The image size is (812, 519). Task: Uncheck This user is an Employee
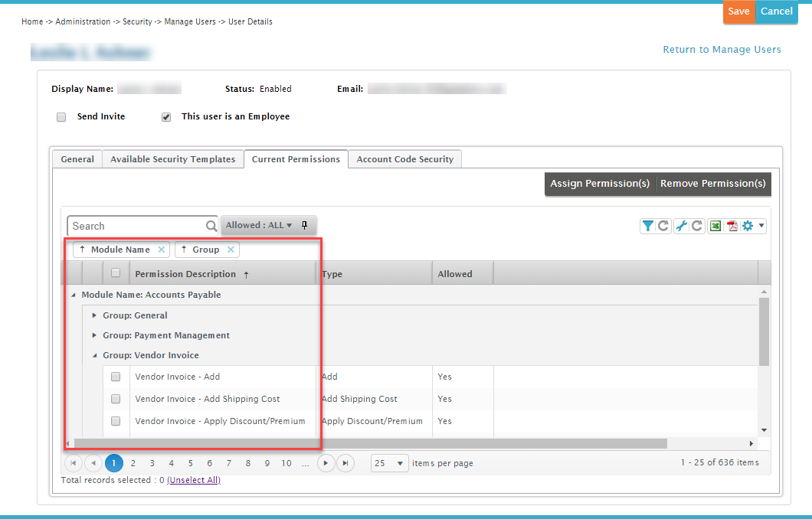[x=166, y=117]
